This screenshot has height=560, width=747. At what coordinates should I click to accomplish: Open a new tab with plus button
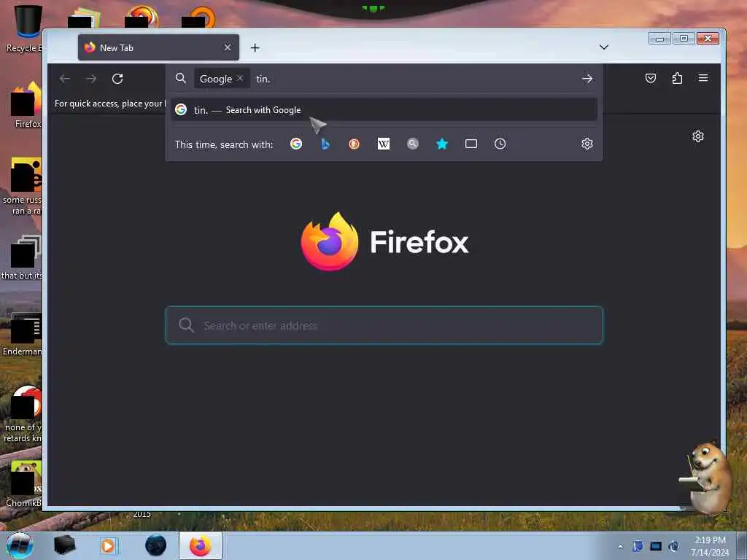point(255,47)
